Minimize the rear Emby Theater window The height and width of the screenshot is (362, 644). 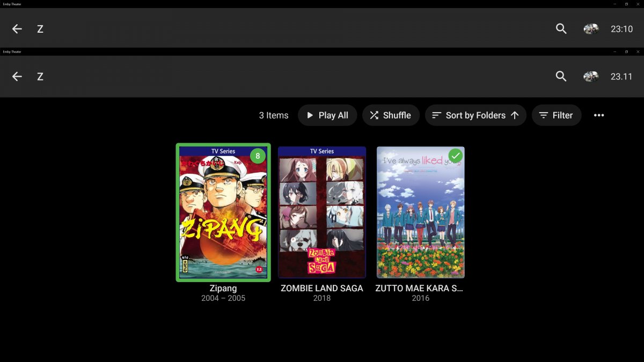point(614,4)
